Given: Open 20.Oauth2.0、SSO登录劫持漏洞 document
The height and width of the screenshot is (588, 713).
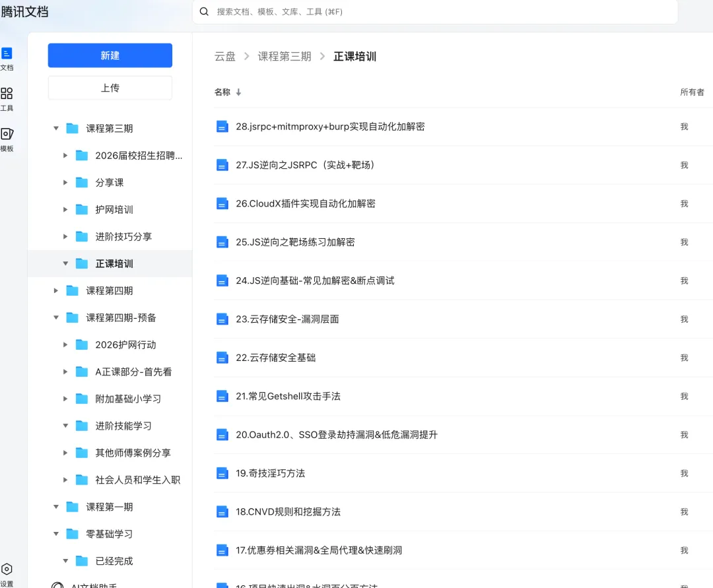Looking at the screenshot, I should (x=337, y=435).
